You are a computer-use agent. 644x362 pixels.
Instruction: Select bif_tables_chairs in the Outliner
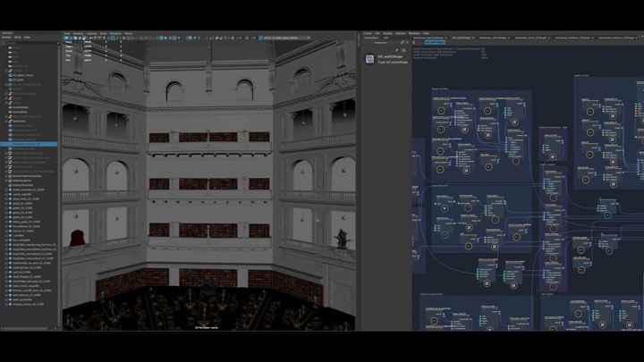click(23, 75)
